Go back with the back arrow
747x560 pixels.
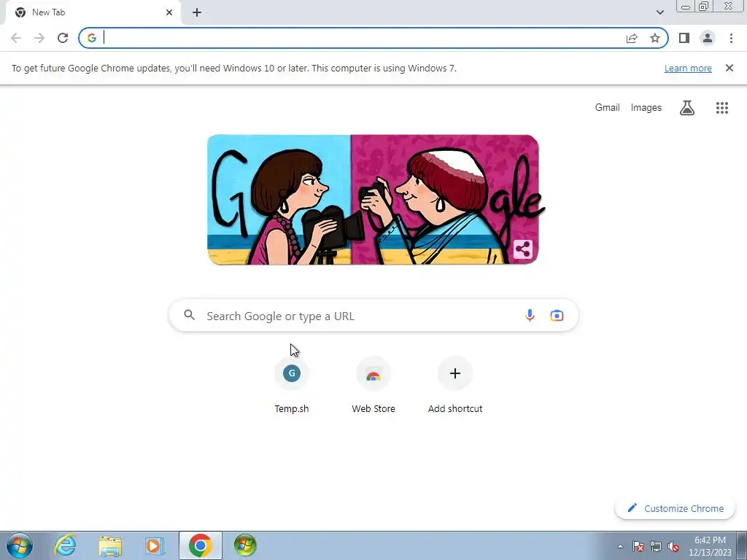point(16,38)
